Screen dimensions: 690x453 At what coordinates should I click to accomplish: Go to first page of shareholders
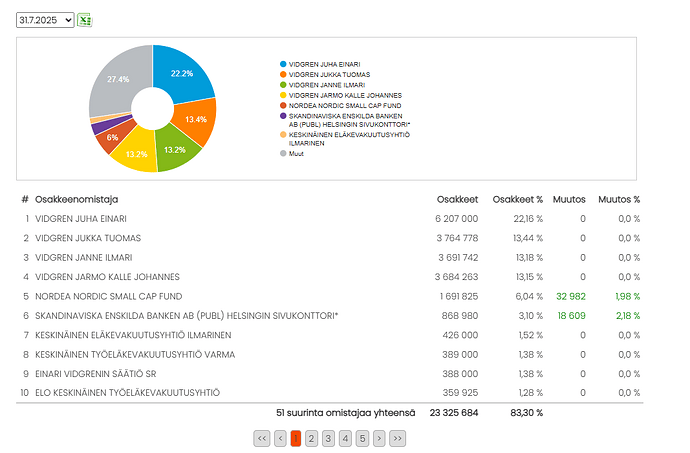[x=262, y=438]
